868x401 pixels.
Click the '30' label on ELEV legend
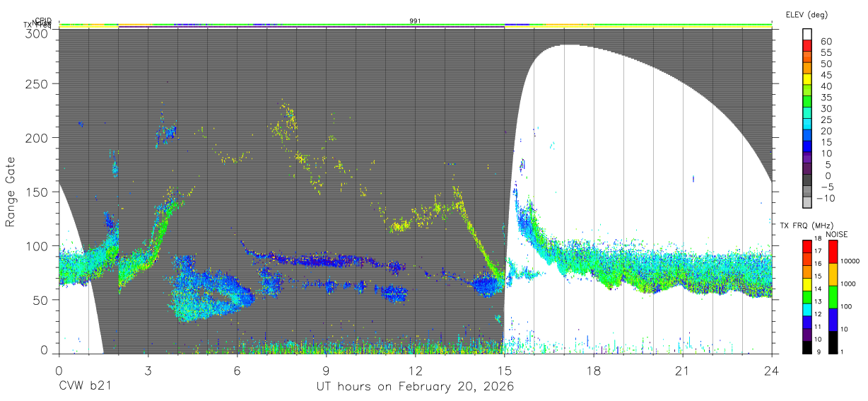click(826, 109)
